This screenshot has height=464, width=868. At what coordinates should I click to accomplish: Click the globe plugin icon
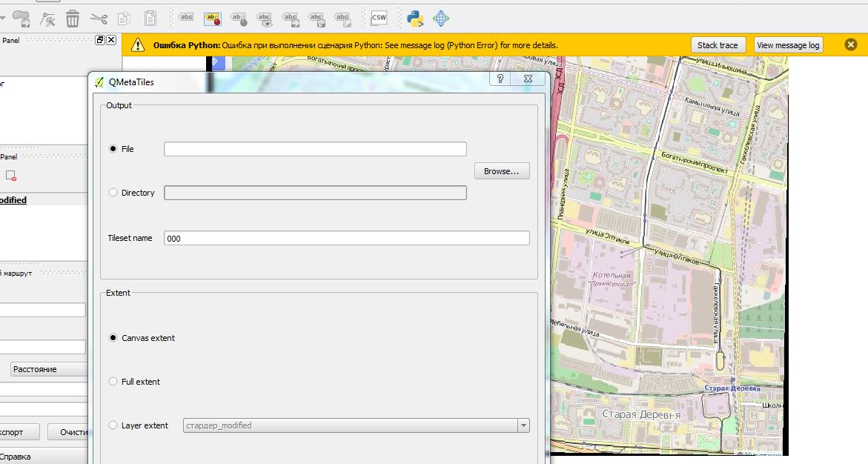[441, 19]
